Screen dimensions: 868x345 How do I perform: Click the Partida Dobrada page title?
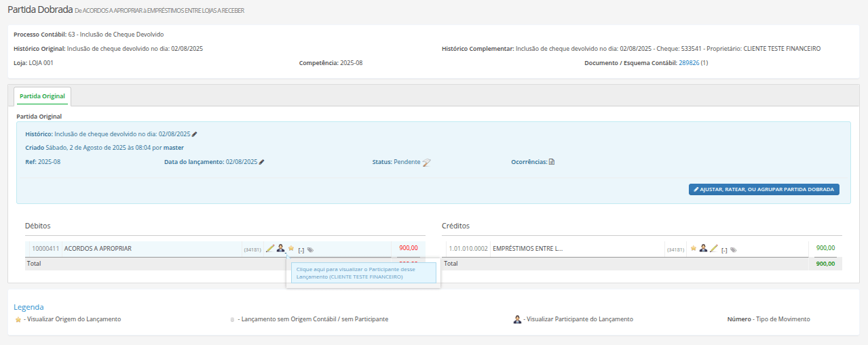tap(39, 9)
